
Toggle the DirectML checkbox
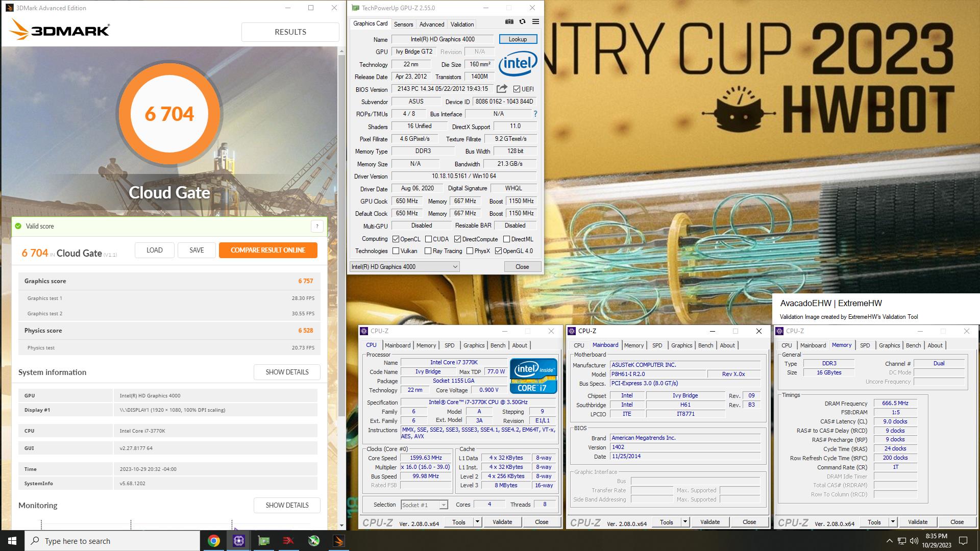[506, 239]
